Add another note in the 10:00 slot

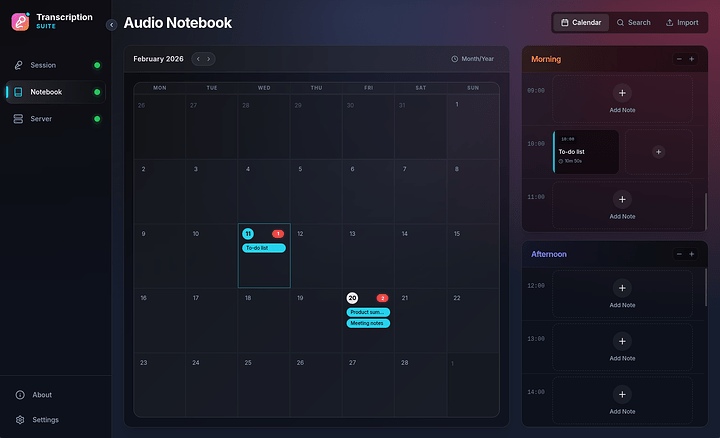coord(658,152)
